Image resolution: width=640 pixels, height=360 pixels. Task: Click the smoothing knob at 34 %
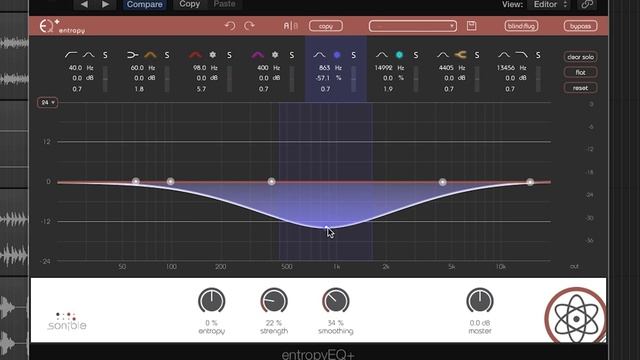click(x=336, y=301)
